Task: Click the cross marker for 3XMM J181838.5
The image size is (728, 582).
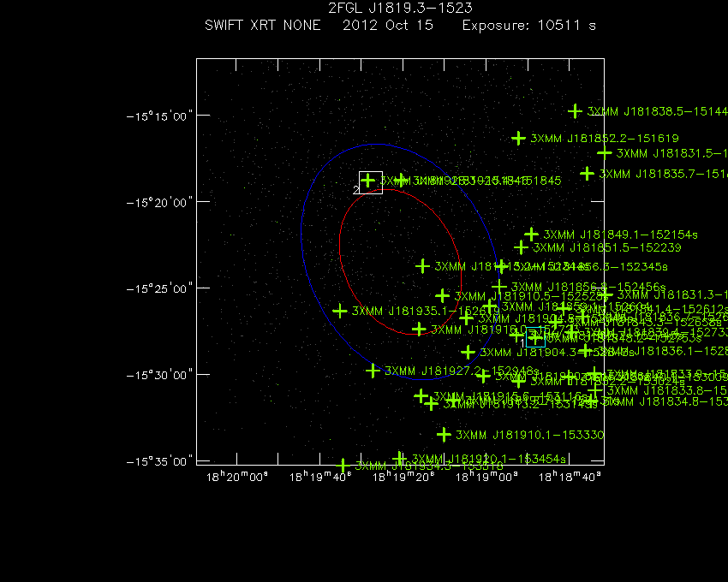Action: [576, 111]
